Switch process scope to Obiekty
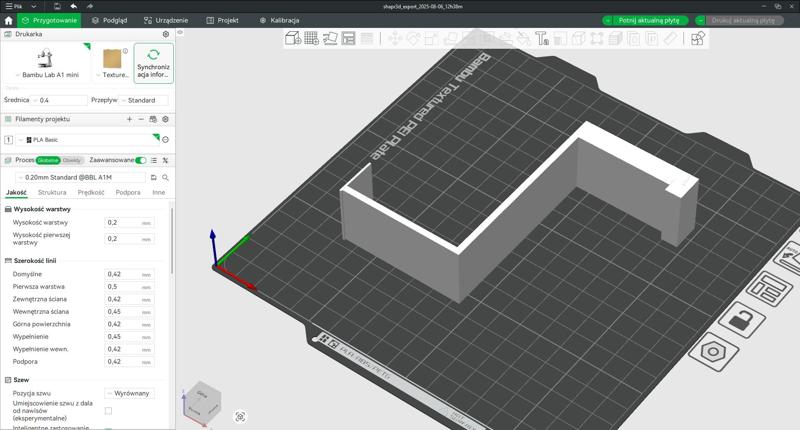The width and height of the screenshot is (800, 430). pos(71,160)
